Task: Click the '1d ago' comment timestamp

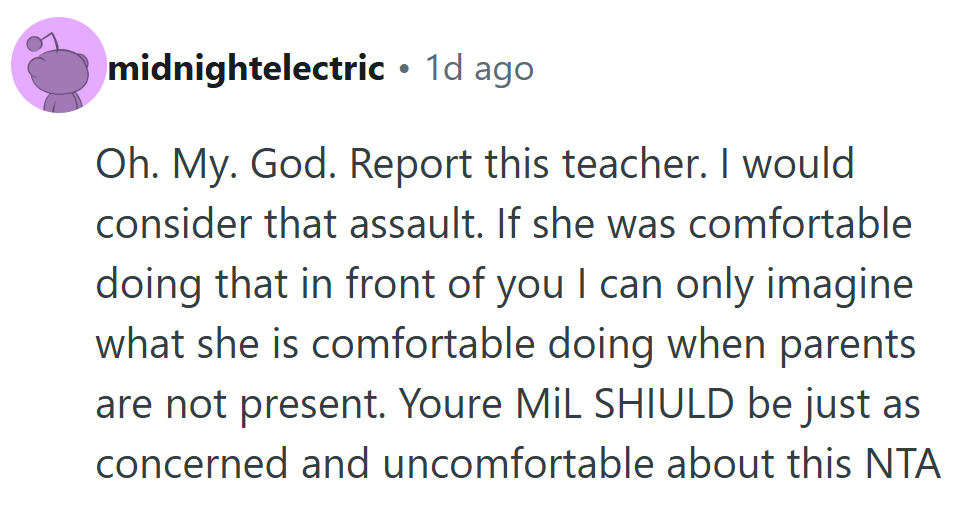Action: [x=479, y=68]
